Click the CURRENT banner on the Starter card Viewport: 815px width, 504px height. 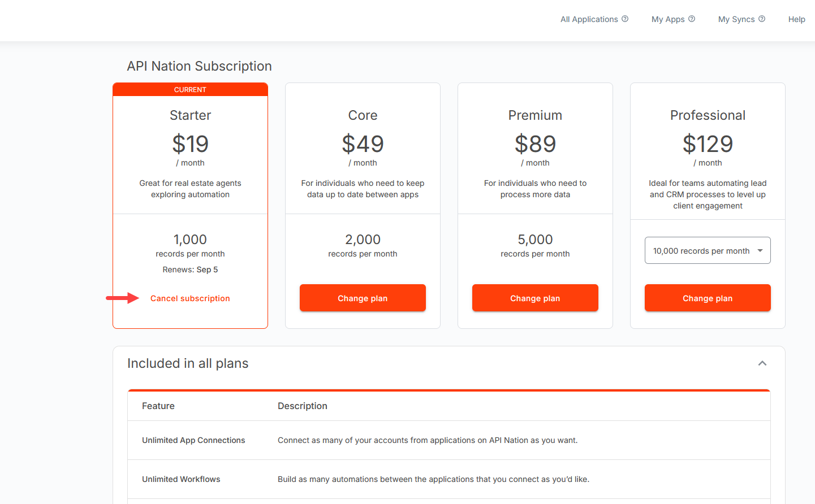(190, 90)
